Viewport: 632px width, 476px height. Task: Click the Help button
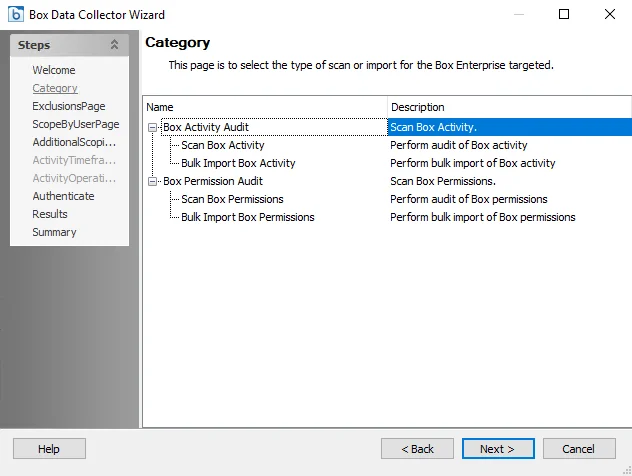click(x=49, y=449)
